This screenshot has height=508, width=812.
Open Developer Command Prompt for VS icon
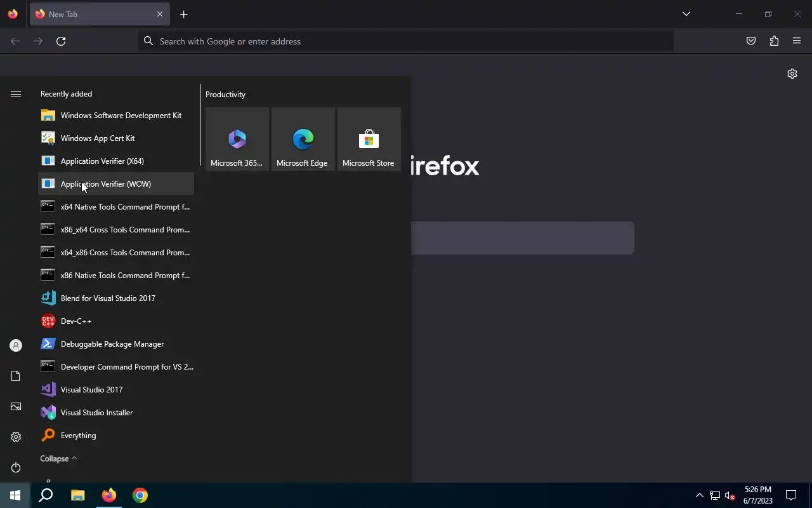[48, 367]
